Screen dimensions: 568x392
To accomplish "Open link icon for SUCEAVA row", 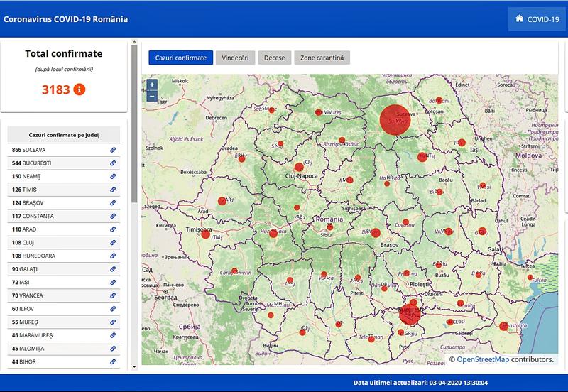I will coord(113,151).
